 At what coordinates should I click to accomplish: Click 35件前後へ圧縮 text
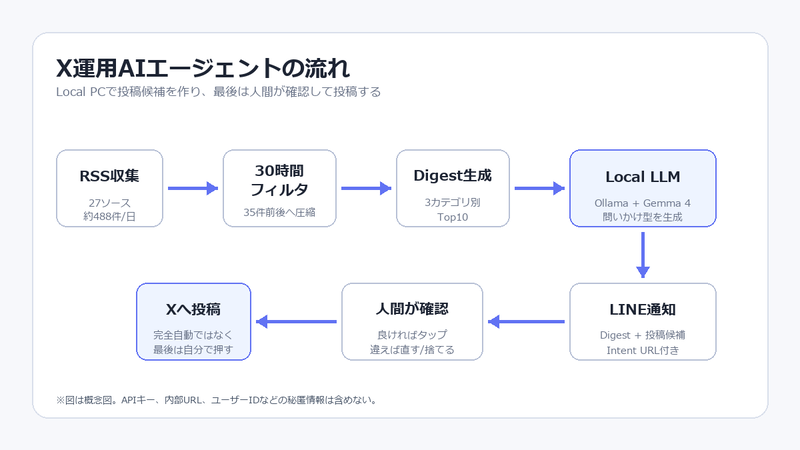coord(279,212)
